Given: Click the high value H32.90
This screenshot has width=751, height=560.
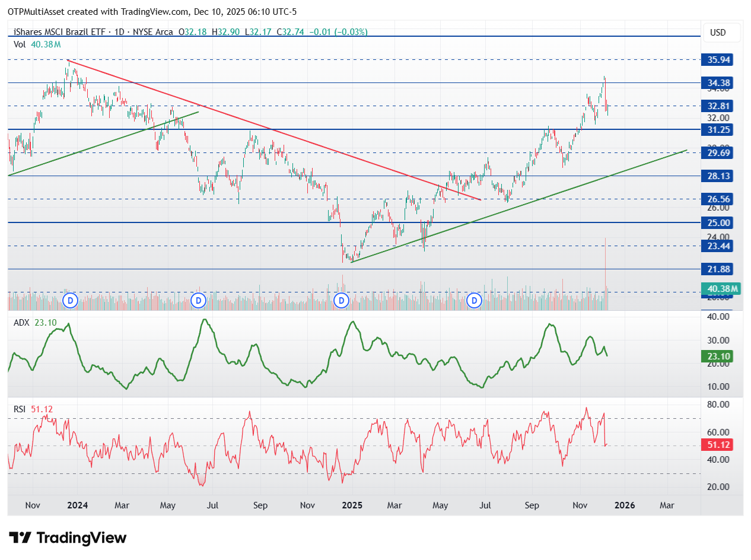Looking at the screenshot, I should coord(225,32).
